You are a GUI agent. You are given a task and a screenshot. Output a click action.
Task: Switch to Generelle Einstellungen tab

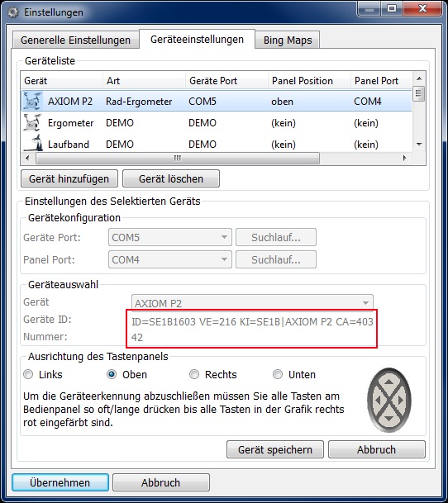pos(76,40)
